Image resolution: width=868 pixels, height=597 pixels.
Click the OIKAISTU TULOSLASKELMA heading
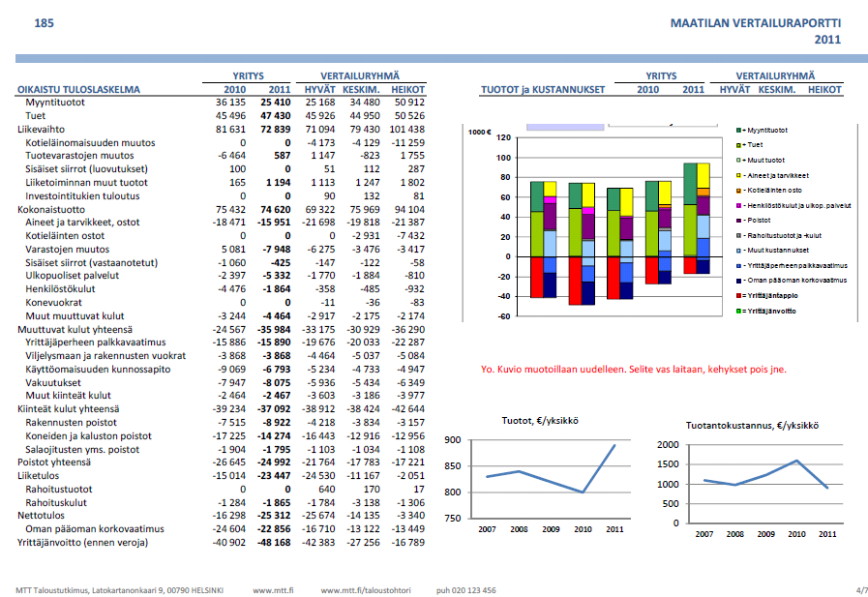[78, 90]
